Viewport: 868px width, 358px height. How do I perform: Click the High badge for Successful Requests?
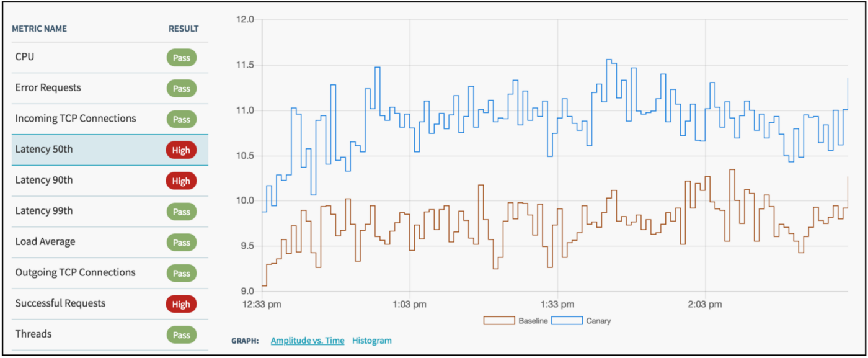click(181, 304)
